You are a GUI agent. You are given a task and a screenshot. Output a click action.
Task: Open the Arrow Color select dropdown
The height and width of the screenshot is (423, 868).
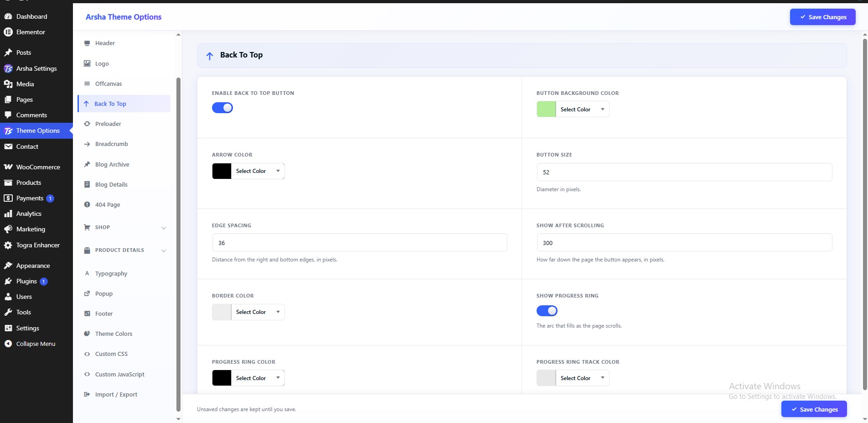258,171
